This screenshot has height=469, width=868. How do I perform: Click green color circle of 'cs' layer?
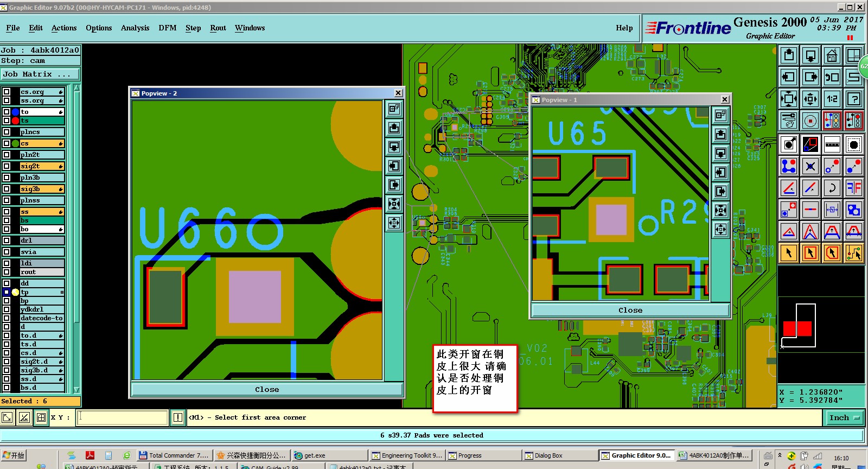click(x=15, y=143)
